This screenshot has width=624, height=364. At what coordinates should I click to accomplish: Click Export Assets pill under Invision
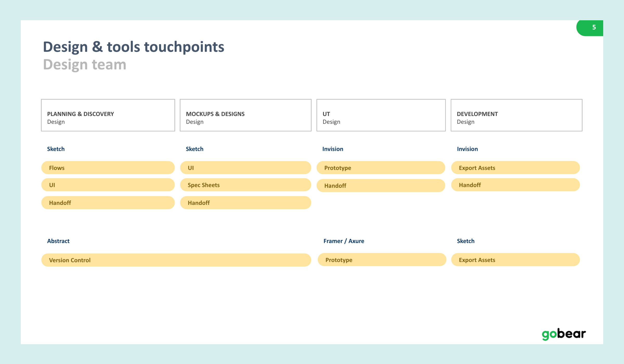click(515, 168)
